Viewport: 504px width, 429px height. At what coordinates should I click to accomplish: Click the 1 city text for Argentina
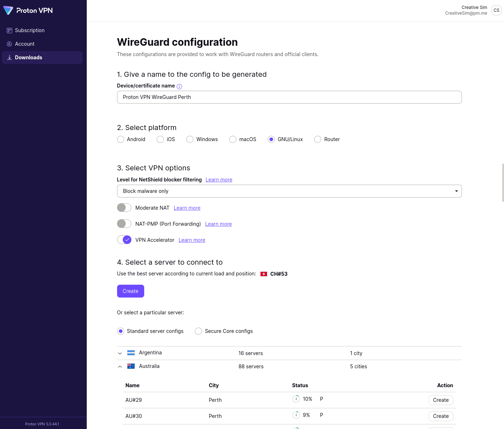(356, 353)
